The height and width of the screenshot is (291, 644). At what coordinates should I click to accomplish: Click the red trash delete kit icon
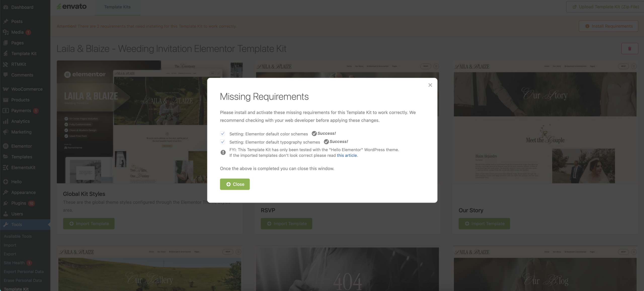tap(629, 49)
